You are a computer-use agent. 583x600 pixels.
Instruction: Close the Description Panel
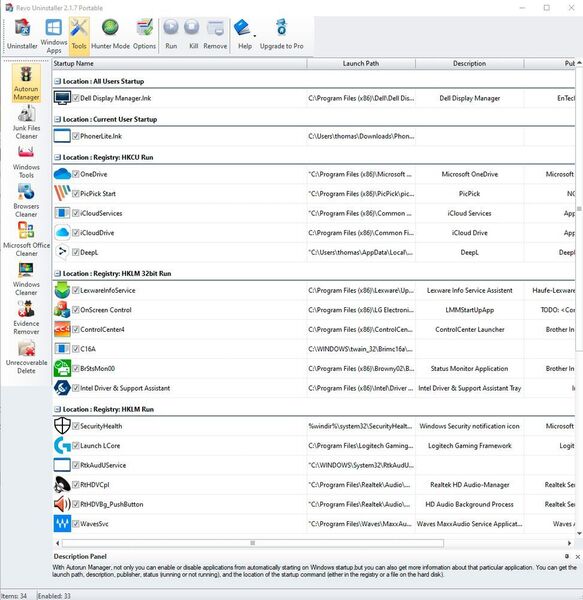(578, 556)
